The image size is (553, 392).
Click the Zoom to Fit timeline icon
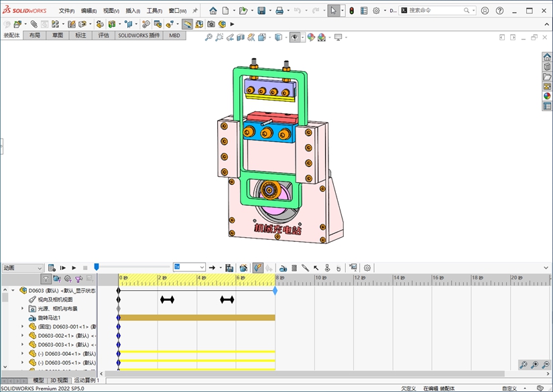(523, 365)
